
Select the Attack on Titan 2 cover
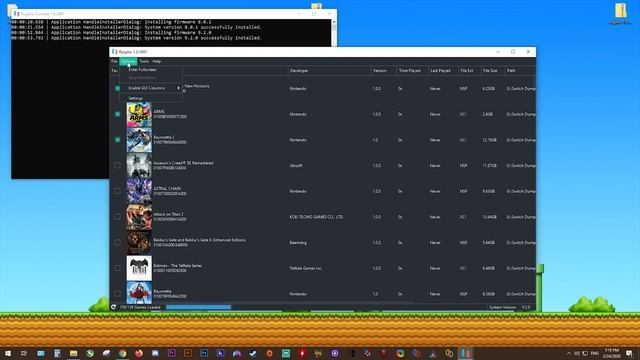pyautogui.click(x=139, y=217)
